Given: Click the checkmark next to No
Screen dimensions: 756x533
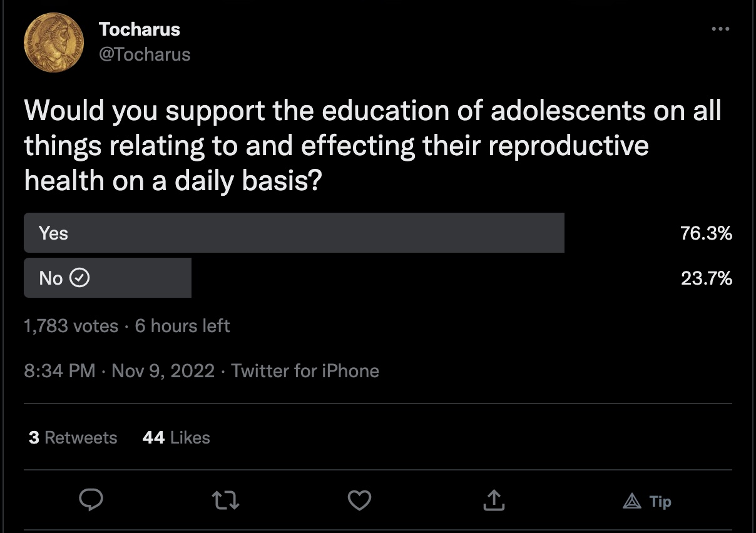Looking at the screenshot, I should [x=79, y=278].
